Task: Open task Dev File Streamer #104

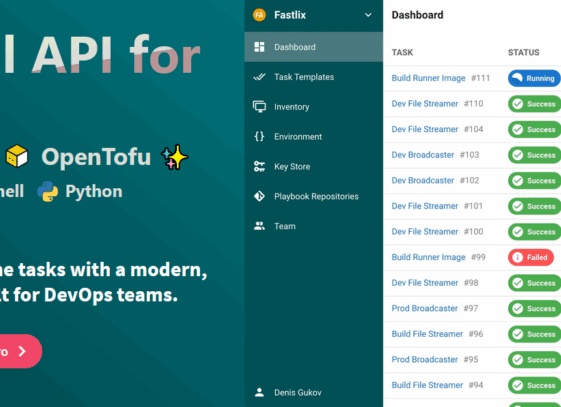Action: [425, 129]
